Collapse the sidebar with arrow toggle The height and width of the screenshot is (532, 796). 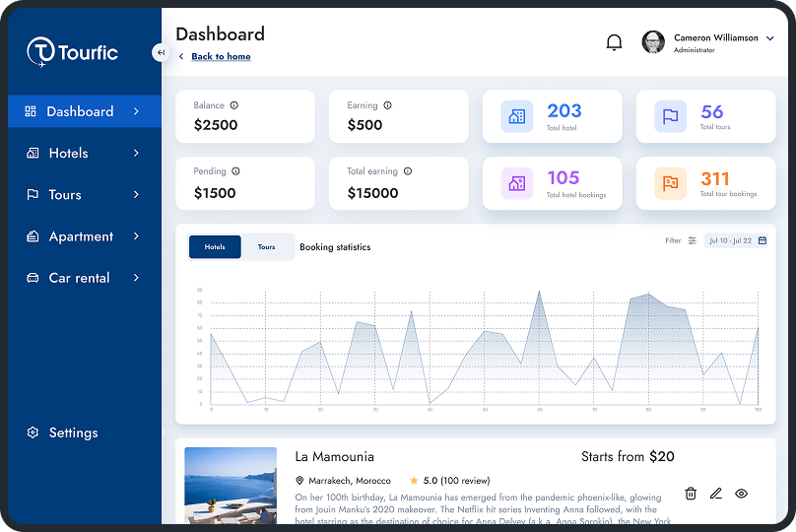(x=161, y=52)
